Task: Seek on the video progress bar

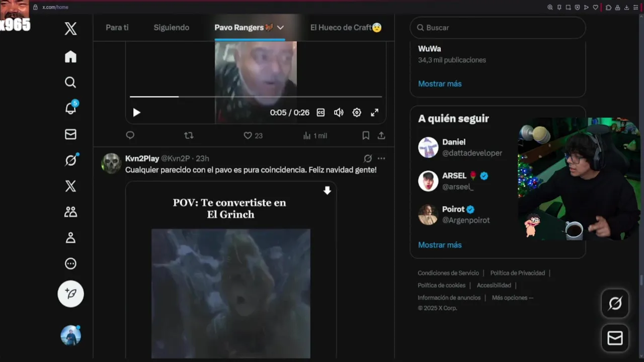Action: coord(256,97)
